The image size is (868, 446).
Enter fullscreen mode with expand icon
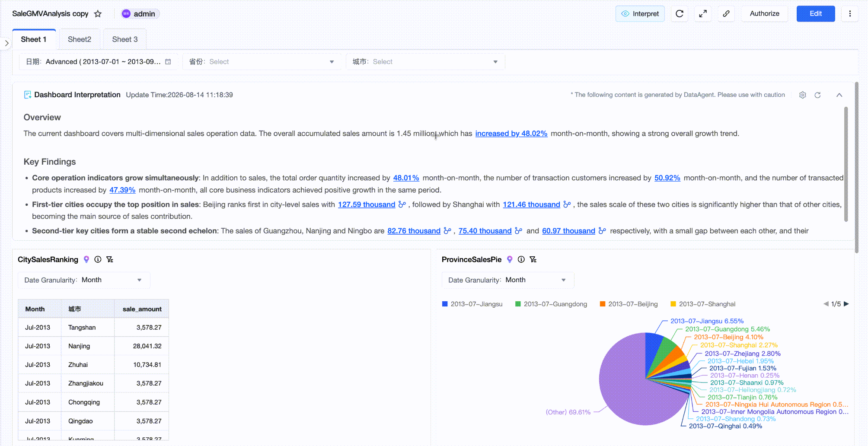(703, 14)
